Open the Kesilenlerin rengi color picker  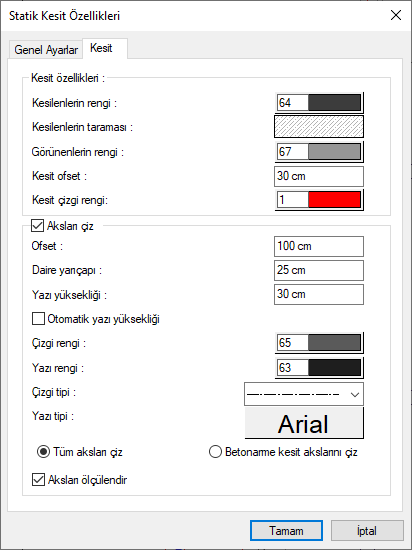tap(319, 103)
